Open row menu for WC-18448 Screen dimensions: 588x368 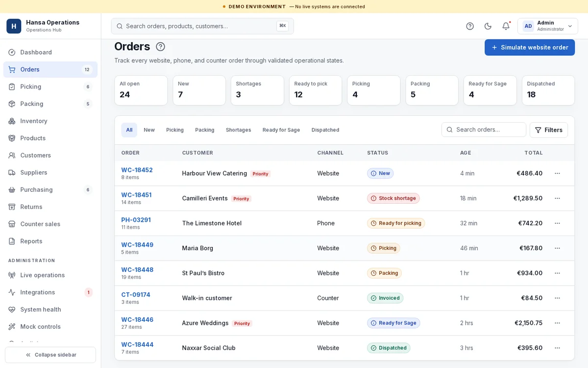[x=557, y=273]
